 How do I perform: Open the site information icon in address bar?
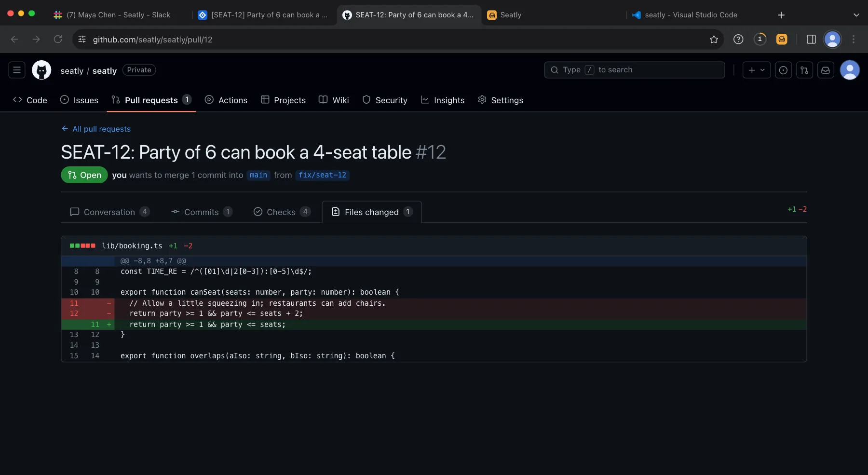coord(82,40)
